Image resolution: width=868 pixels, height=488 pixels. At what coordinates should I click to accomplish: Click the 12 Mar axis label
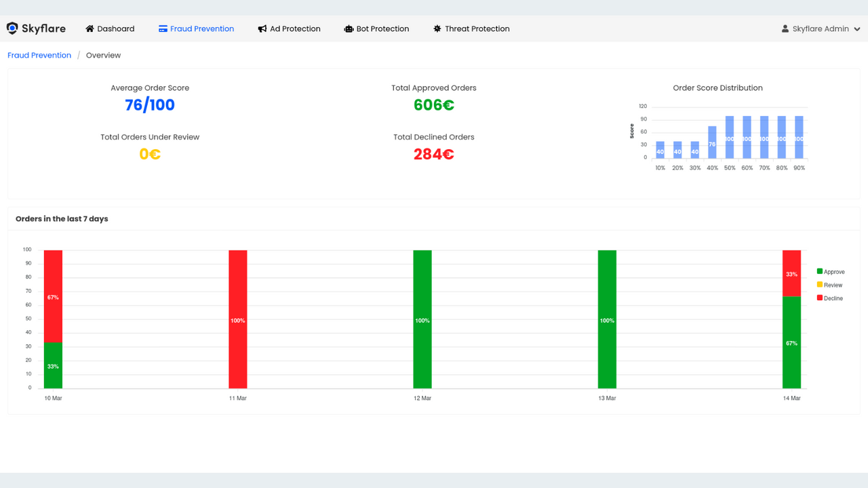pos(422,399)
